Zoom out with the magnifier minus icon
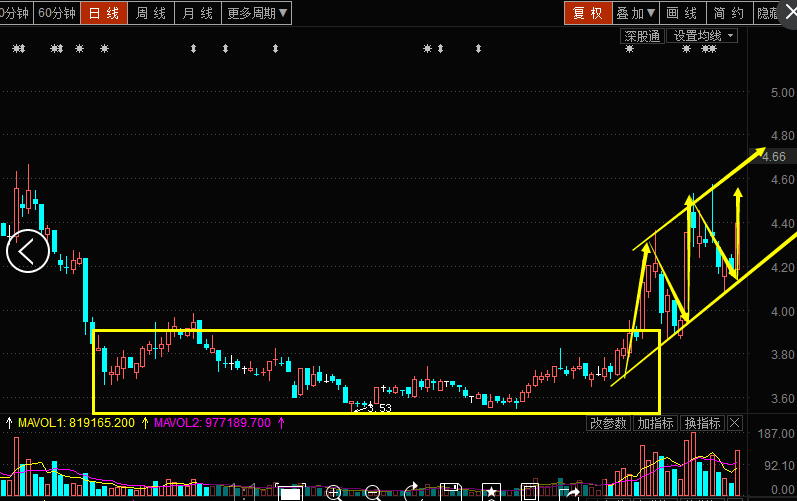Viewport: 797px width, 501px height. [x=373, y=492]
